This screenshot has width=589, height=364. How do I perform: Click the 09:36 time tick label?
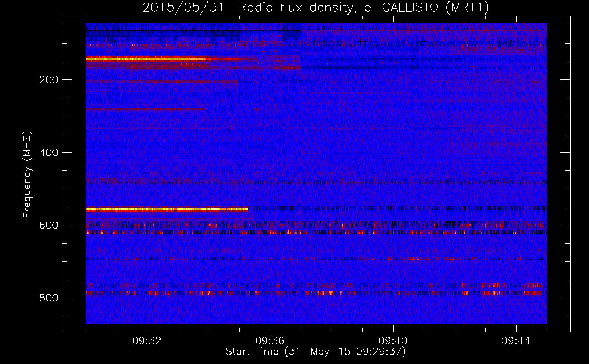click(x=270, y=341)
